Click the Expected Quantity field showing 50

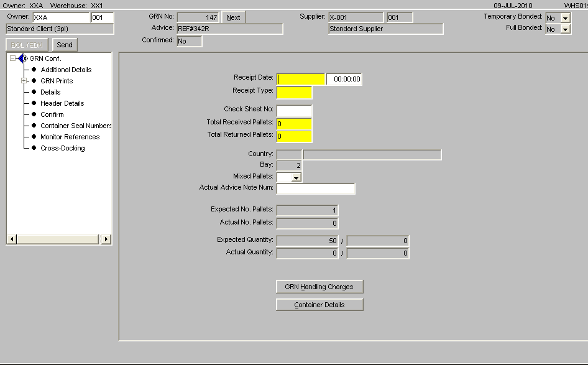(308, 241)
